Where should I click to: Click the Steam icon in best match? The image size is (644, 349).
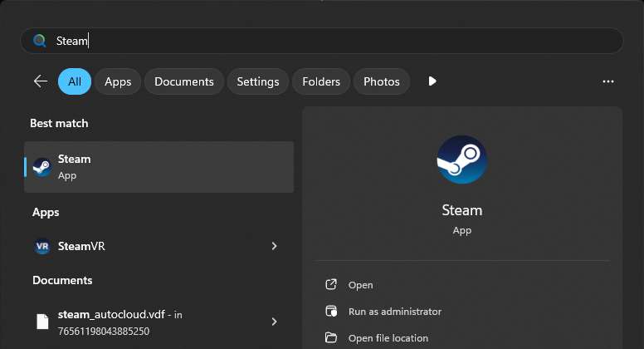[41, 167]
